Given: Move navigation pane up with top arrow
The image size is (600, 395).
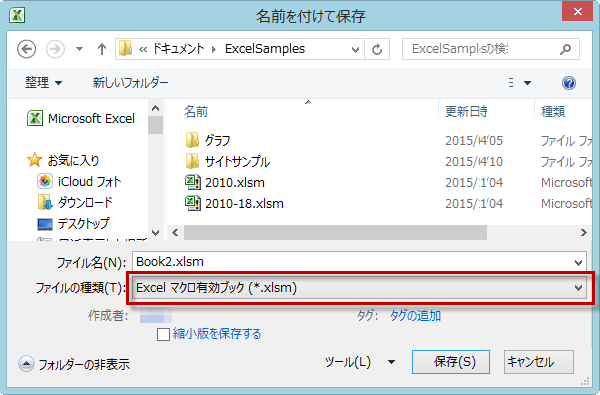Looking at the screenshot, I should pos(155,108).
